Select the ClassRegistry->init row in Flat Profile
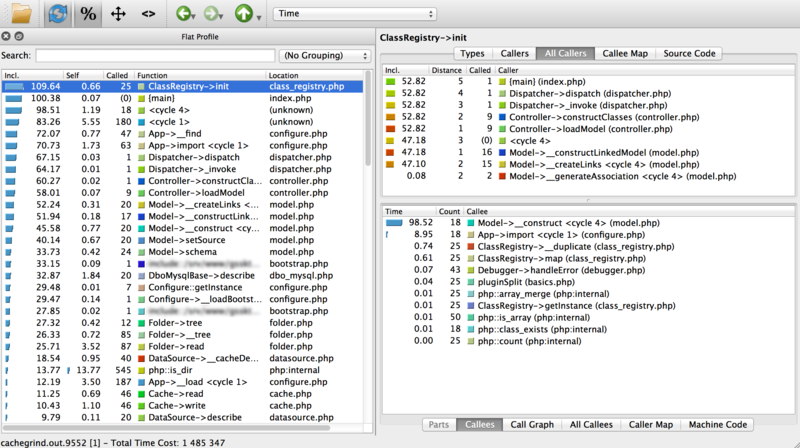Image resolution: width=800 pixels, height=448 pixels. [x=183, y=86]
